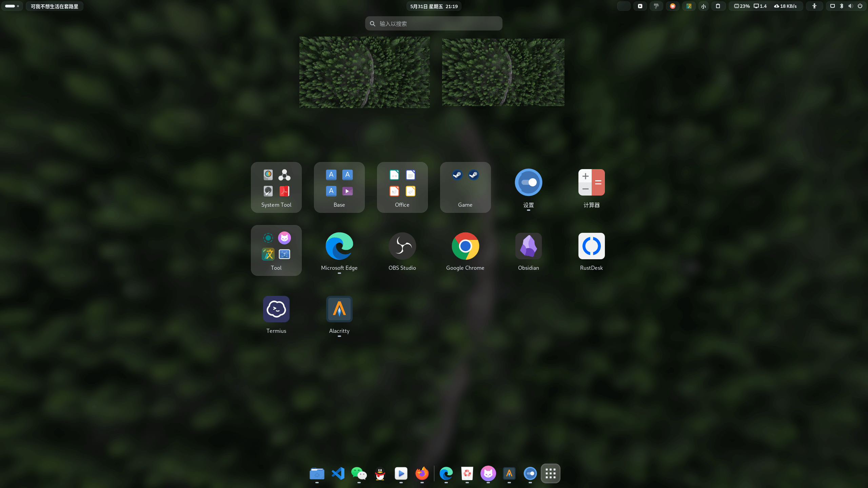Open the Tool app folder
Screen dimensions: 868x488
click(x=276, y=250)
